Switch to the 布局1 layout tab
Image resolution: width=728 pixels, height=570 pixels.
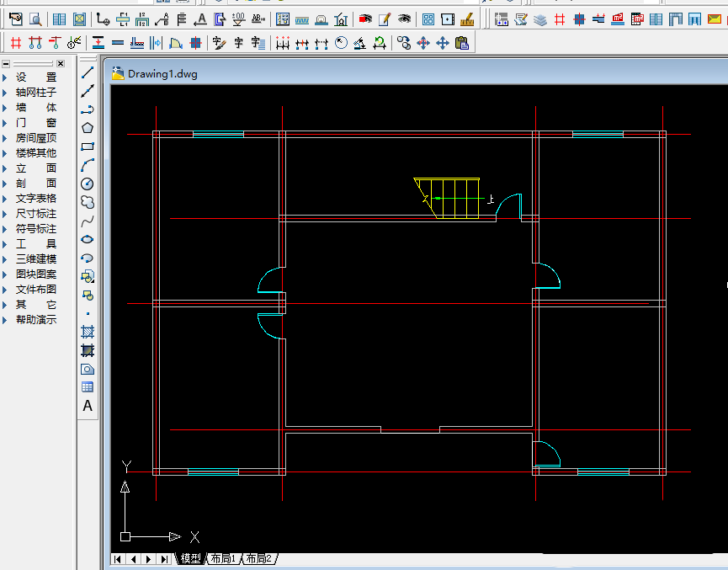tap(223, 559)
